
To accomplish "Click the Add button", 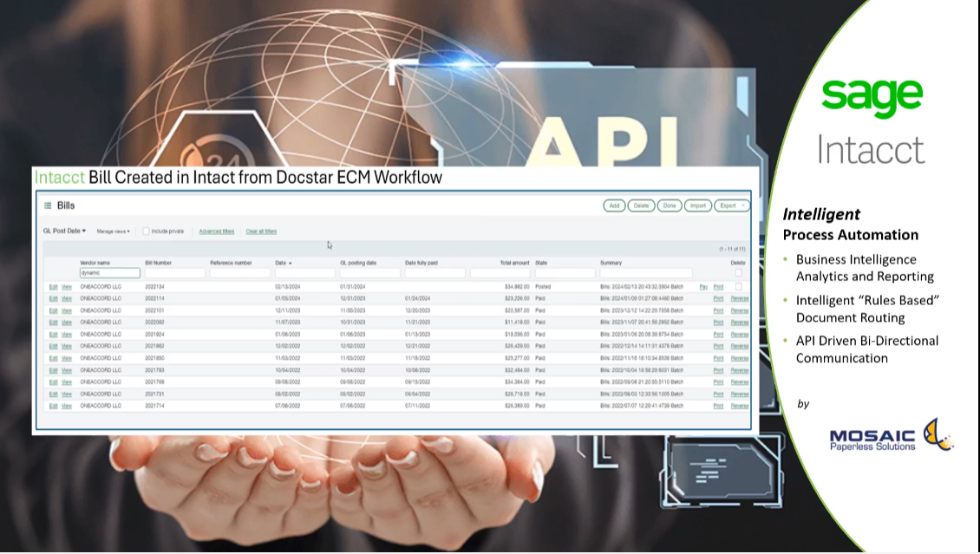I will pos(614,205).
